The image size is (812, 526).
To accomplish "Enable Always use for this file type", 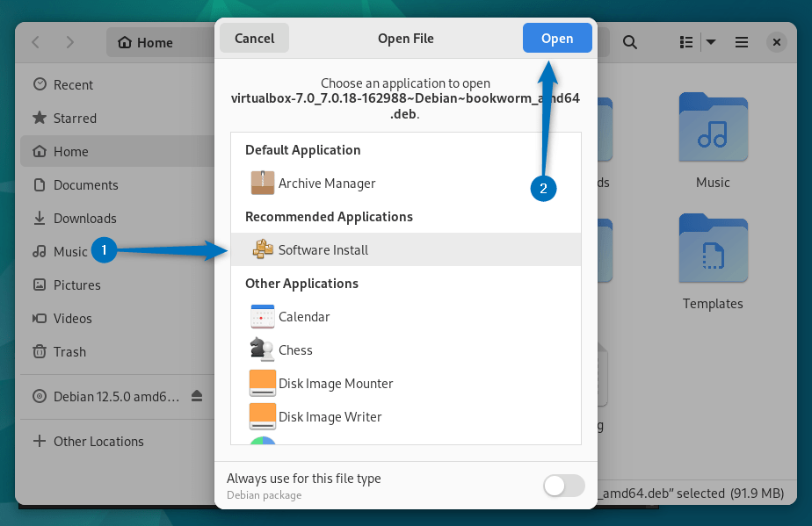I will pyautogui.click(x=562, y=486).
